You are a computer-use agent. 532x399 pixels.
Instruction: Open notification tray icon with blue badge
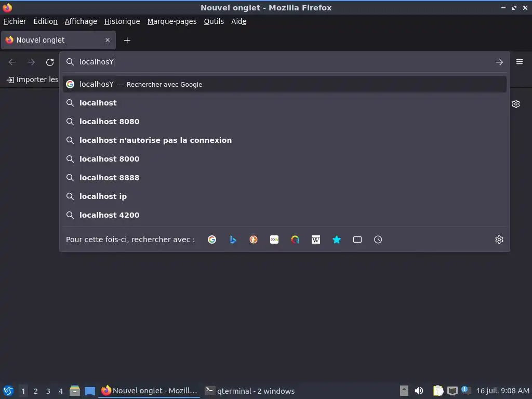[466, 391]
